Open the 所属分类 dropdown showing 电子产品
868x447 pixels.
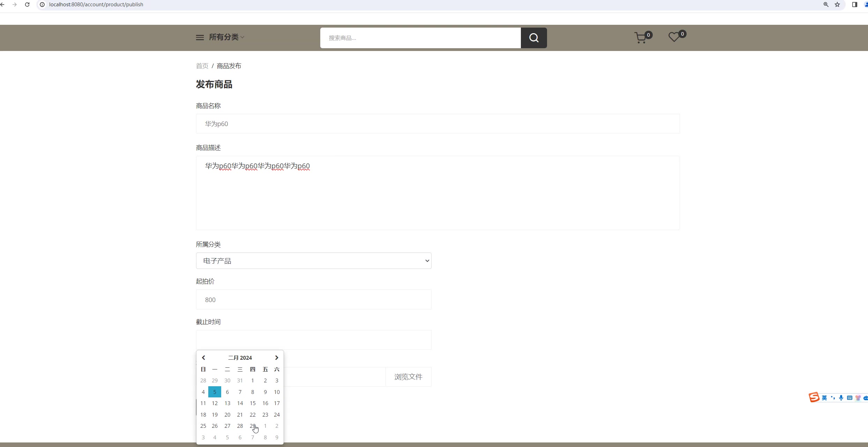coord(314,261)
